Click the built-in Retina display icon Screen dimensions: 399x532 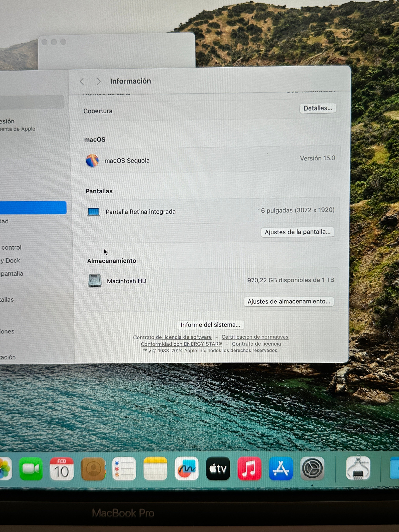point(94,212)
